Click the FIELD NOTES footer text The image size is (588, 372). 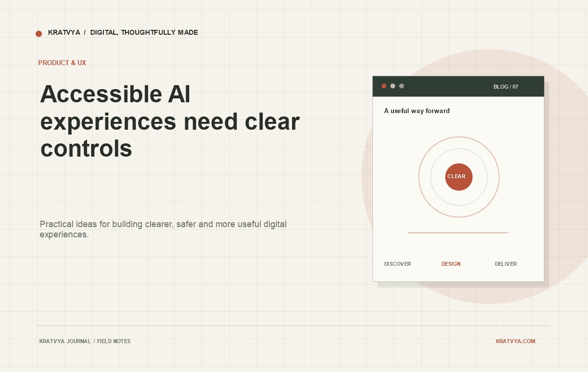pyautogui.click(x=114, y=341)
